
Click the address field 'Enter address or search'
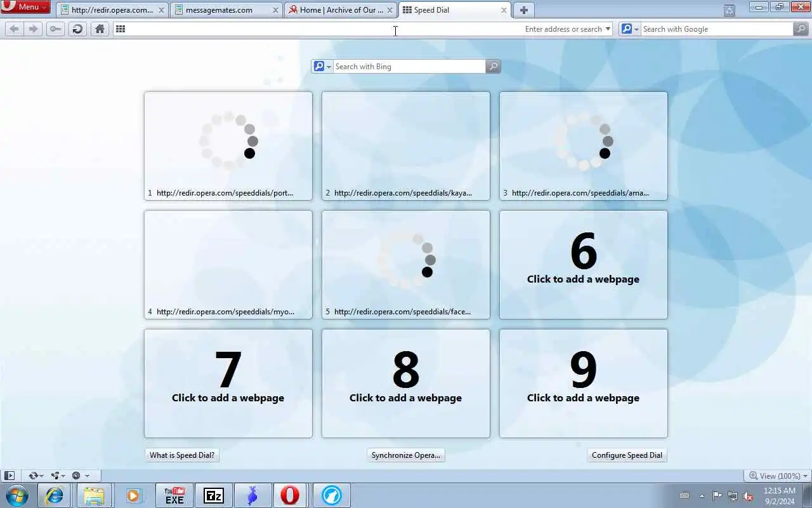pyautogui.click(x=363, y=29)
